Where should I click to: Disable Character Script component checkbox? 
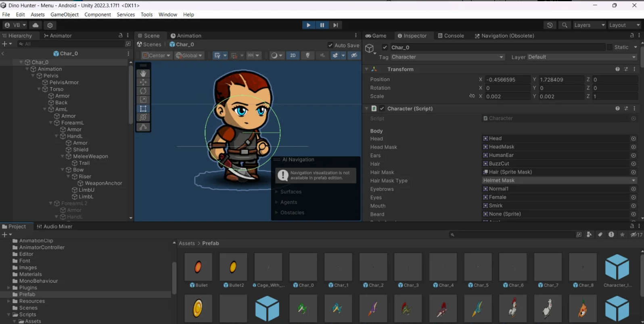(x=382, y=108)
